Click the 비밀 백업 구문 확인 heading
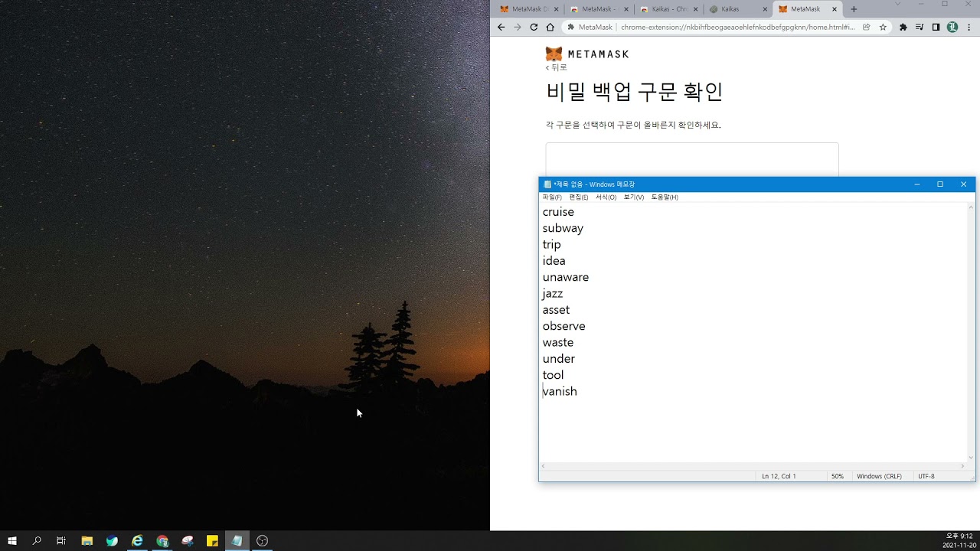 [x=635, y=92]
